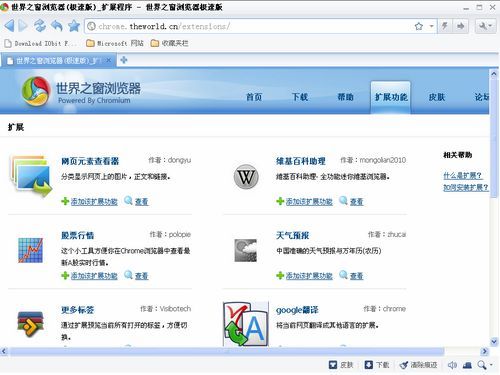Image resolution: width=500 pixels, height=375 pixels.
Task: Click the go arrow toolbar button
Action: coord(461,26)
